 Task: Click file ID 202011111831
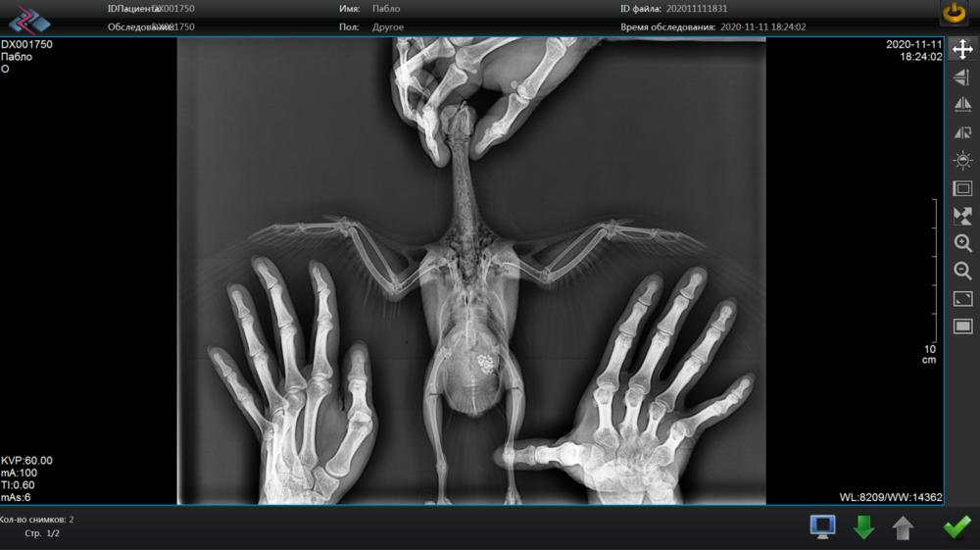[x=696, y=9]
